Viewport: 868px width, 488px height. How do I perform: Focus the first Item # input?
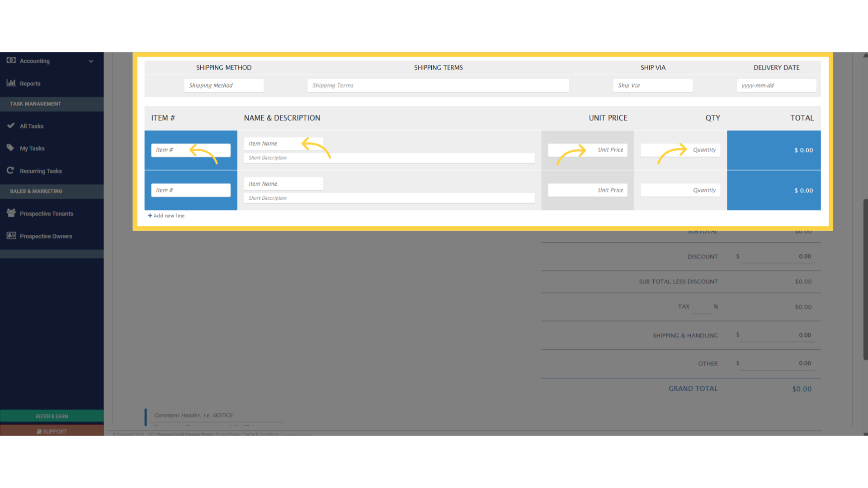coord(190,150)
